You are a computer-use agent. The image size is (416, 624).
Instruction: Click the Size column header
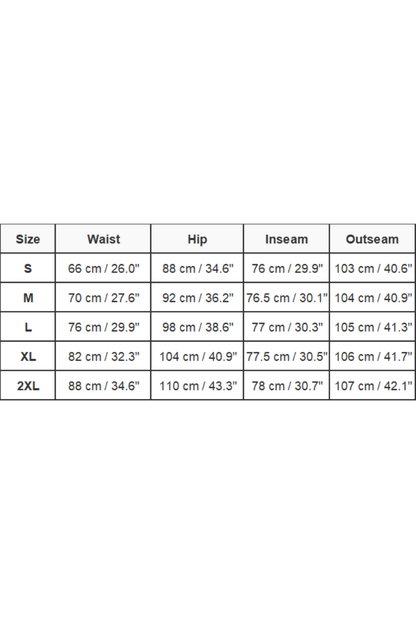(x=28, y=239)
